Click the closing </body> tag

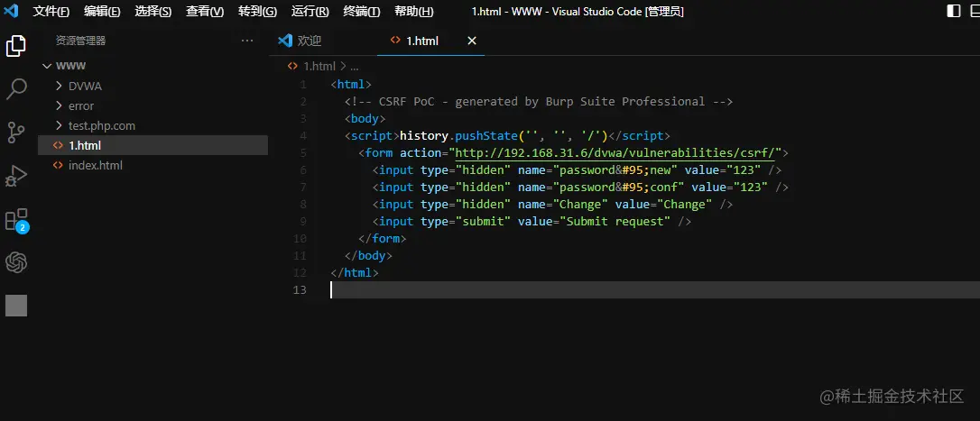(369, 255)
